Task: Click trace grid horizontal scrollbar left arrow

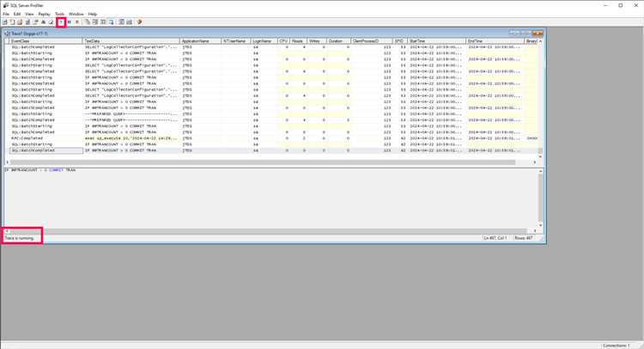Action: (8, 162)
